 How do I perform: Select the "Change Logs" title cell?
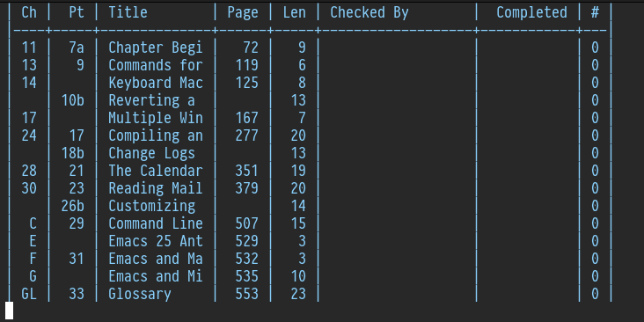[151, 154]
